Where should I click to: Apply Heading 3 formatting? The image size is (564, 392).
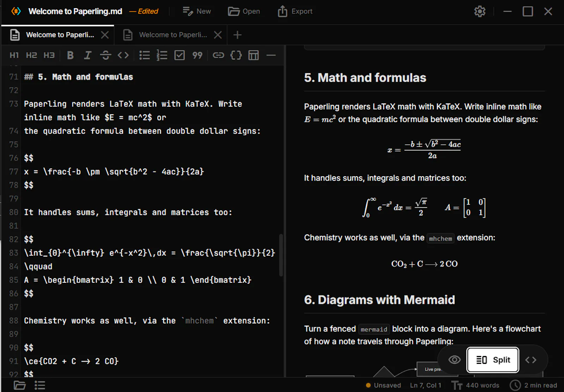tap(49, 55)
